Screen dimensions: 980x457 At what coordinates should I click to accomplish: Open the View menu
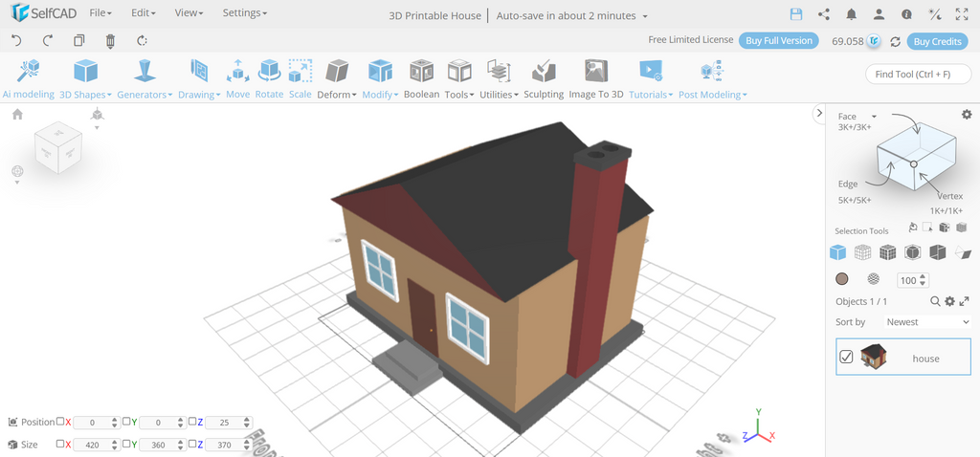click(189, 12)
